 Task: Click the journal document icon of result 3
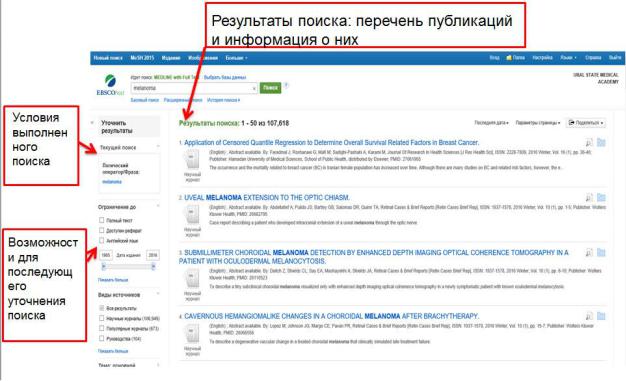(192, 279)
